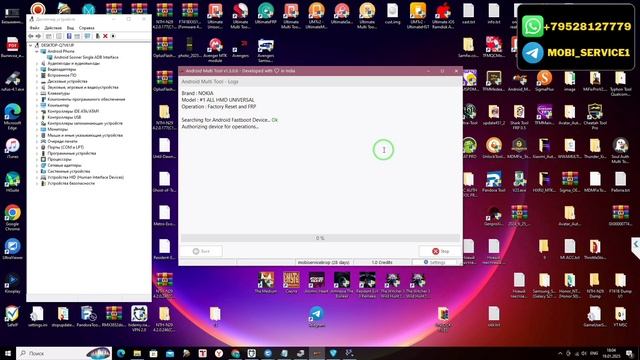Click the 1.0 Credits status entry
640x360 pixels.
[382, 262]
